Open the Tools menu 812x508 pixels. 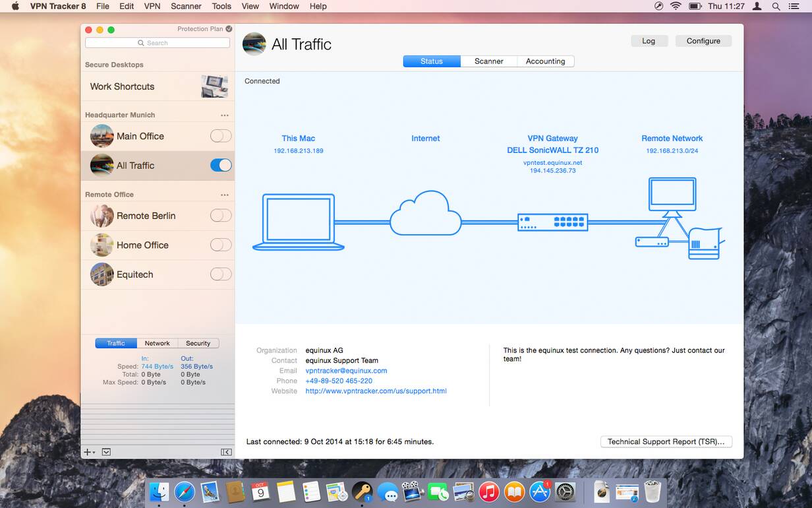click(x=221, y=6)
